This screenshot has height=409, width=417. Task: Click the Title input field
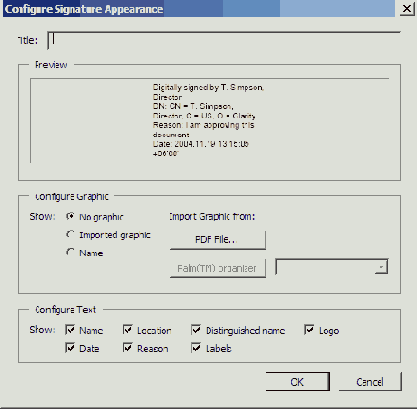[224, 40]
